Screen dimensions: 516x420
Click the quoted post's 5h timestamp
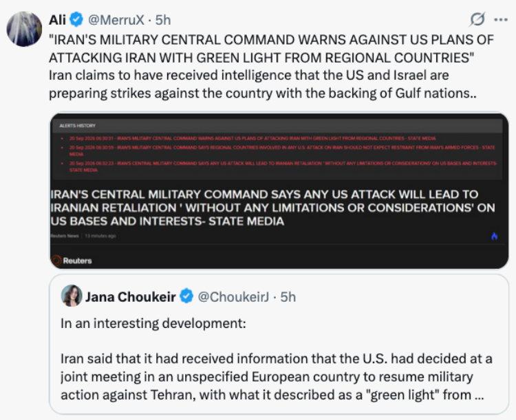288,297
